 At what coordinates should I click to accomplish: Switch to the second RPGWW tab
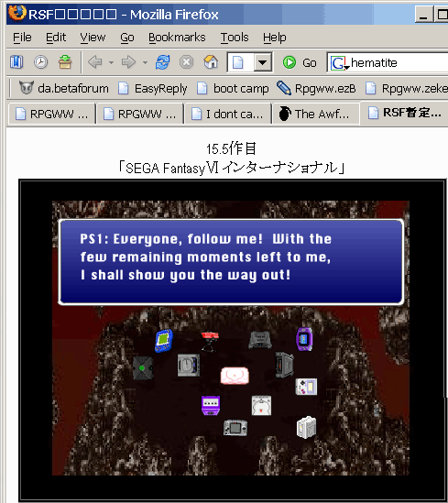(x=140, y=114)
